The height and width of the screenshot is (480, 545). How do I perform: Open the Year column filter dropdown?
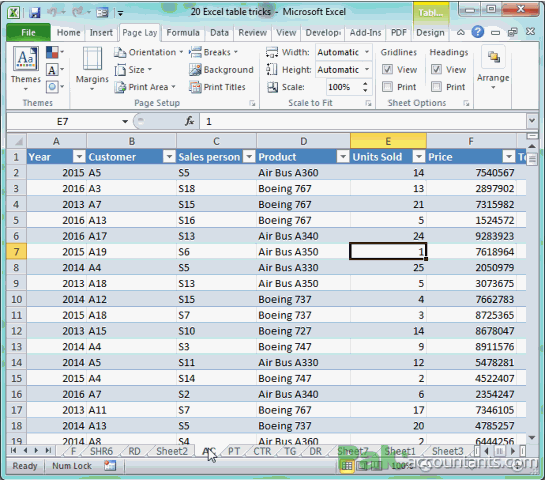(79, 157)
